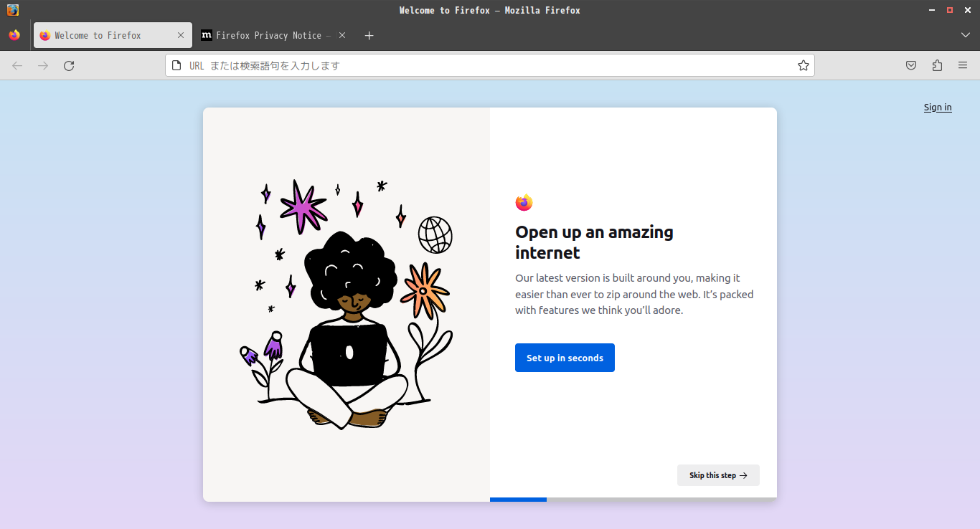Close the Firefox Privacy Notice tab
Image resolution: width=980 pixels, height=529 pixels.
click(x=342, y=35)
